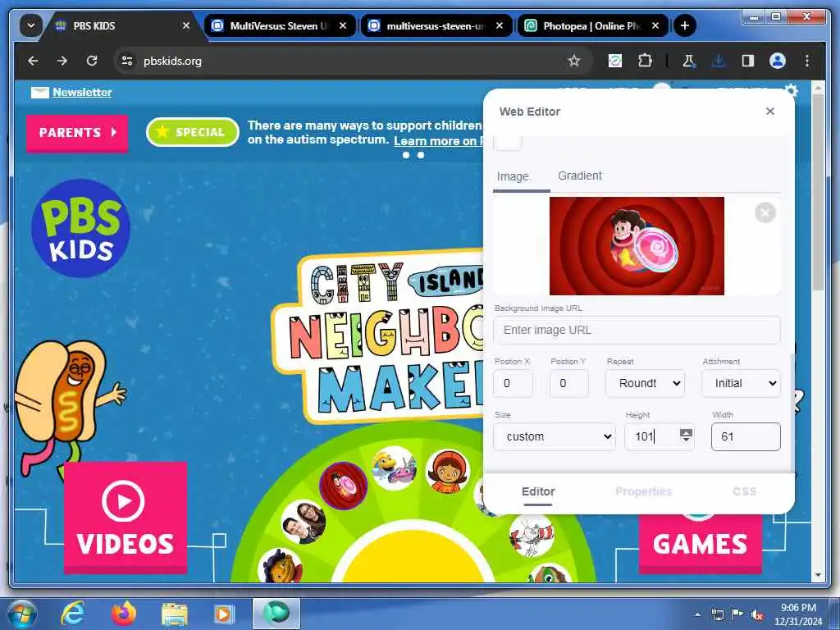Select the fish and robot character circle

click(395, 468)
